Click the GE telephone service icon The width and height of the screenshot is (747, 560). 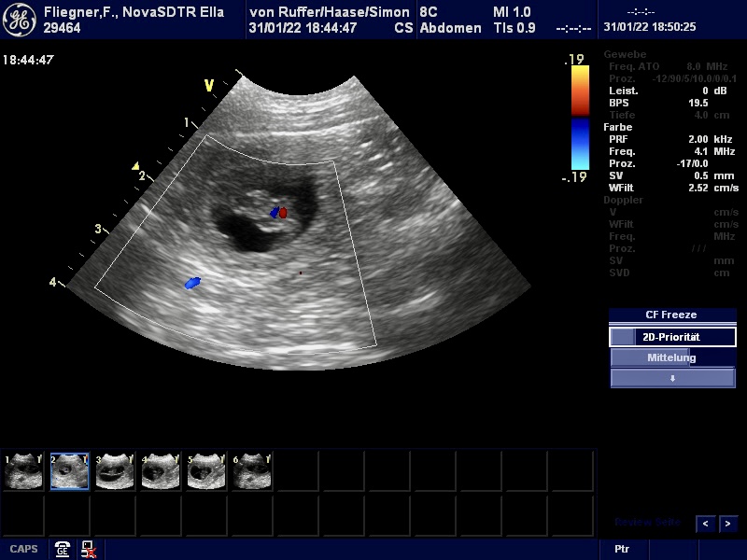(63, 549)
